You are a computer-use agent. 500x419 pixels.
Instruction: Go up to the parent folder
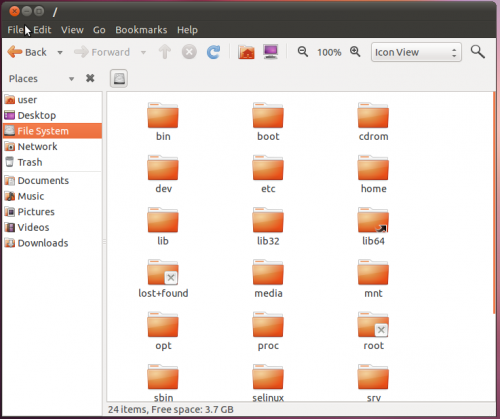point(165,52)
